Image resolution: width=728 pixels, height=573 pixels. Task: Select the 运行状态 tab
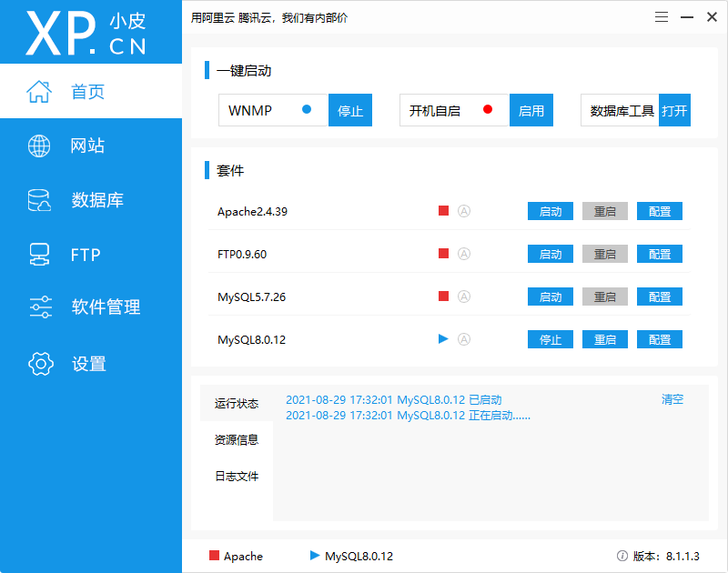[237, 403]
